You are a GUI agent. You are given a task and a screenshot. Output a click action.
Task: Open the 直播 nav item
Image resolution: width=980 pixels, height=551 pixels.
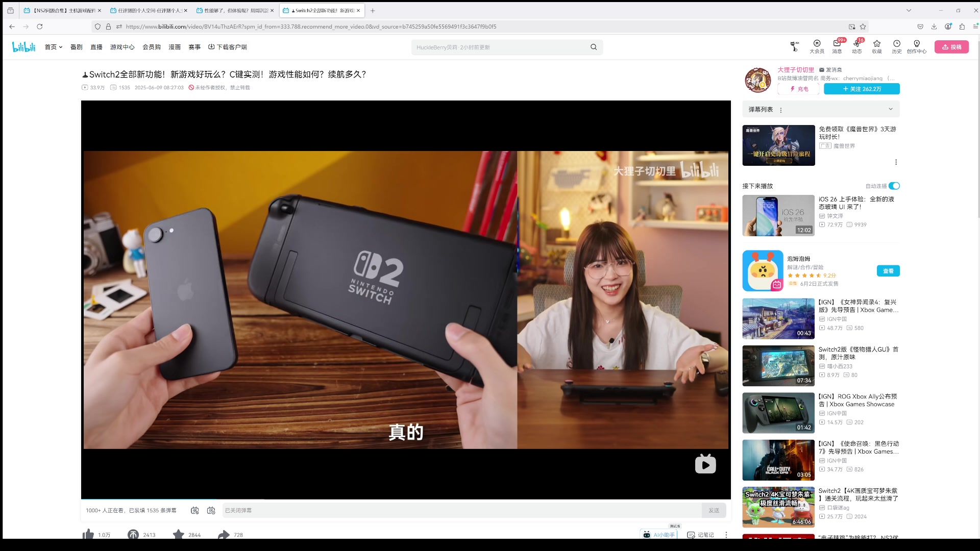click(x=96, y=47)
